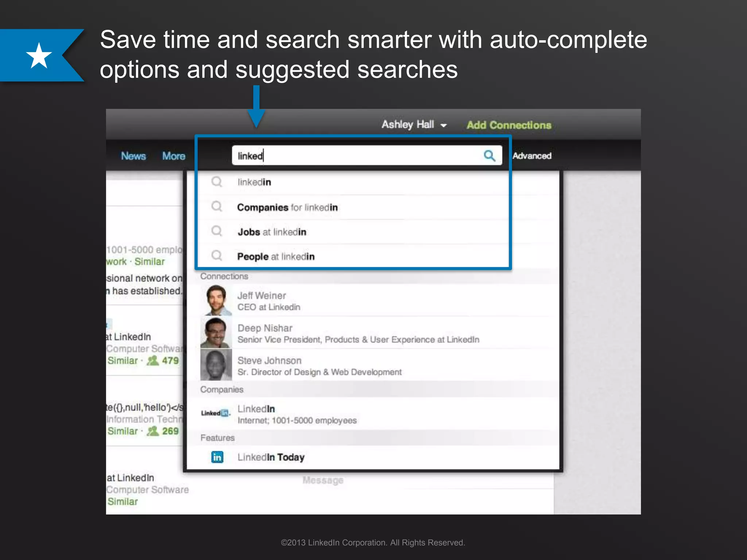The image size is (747, 560).
Task: Click the LinkedIn Today 'in' icon
Action: tap(217, 457)
